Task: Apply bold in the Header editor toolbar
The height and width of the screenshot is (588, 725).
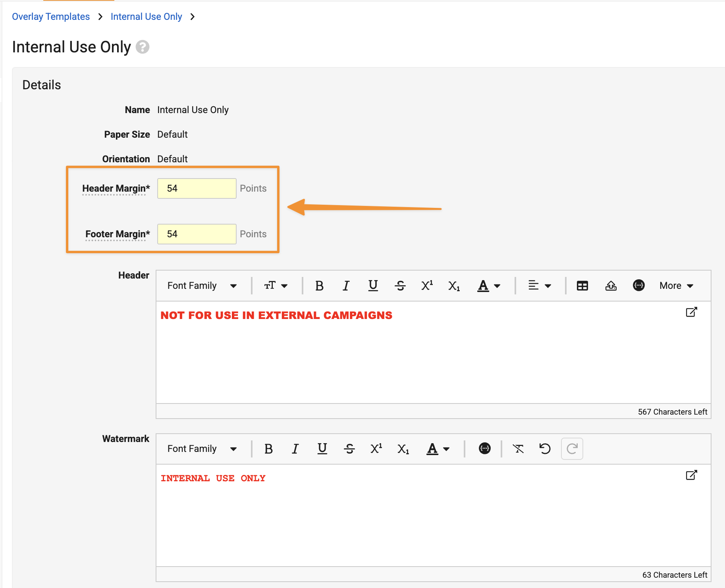Action: point(319,286)
